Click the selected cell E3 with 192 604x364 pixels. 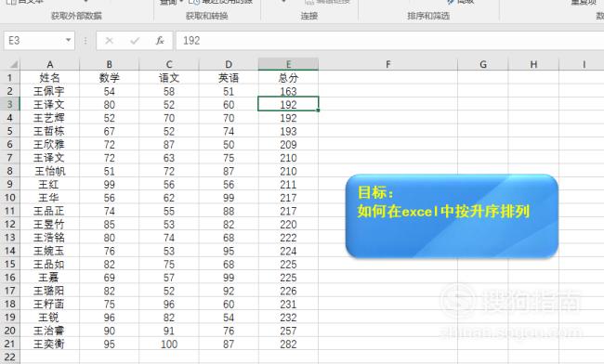click(288, 104)
